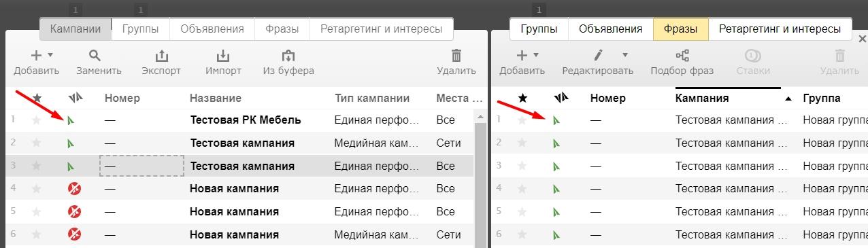This screenshot has width=868, height=248.
Task: Toggle star for row 4 Новая кампания
Action: 37,188
